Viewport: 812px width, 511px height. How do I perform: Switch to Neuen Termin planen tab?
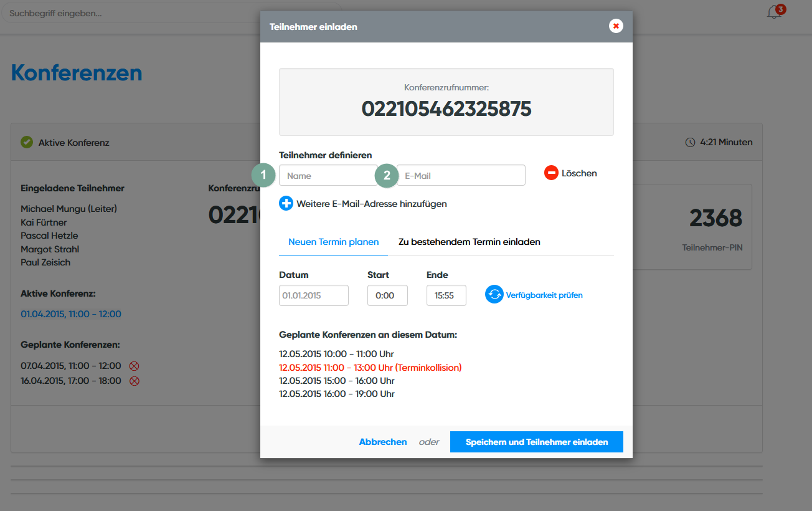(333, 242)
